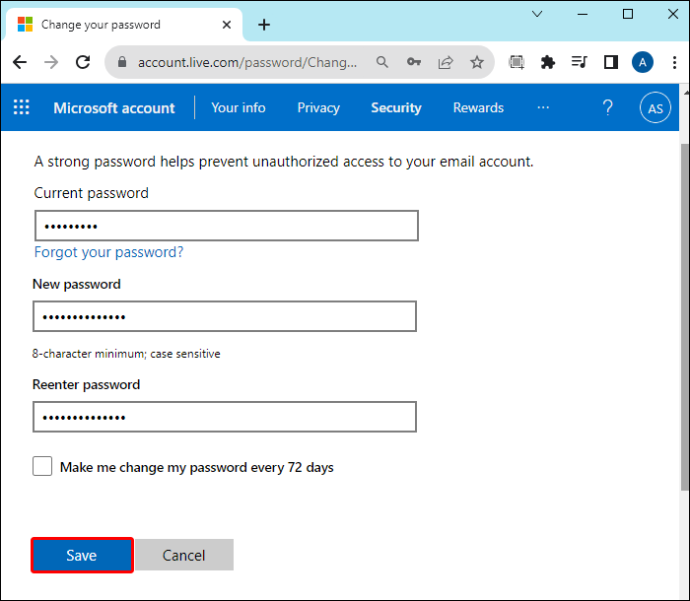Viewport: 690px width, 601px height.
Task: Click the browser address bar URL
Action: point(247,62)
